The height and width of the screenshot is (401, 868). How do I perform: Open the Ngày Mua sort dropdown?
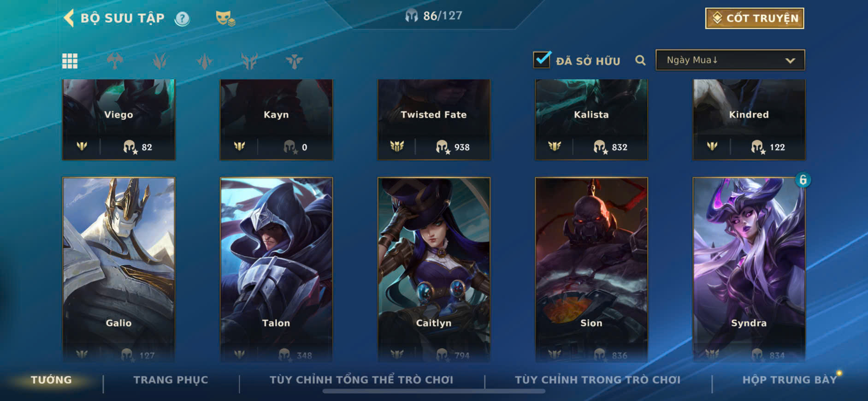pyautogui.click(x=730, y=60)
